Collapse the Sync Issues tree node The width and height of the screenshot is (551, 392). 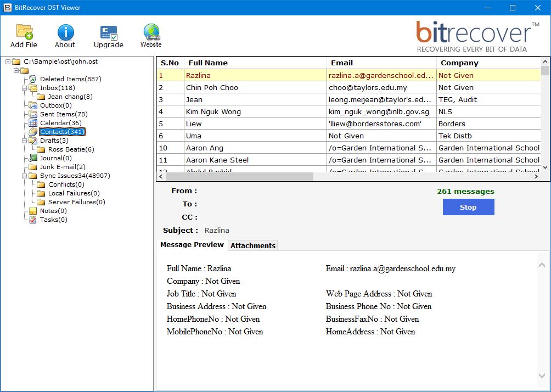[25, 176]
